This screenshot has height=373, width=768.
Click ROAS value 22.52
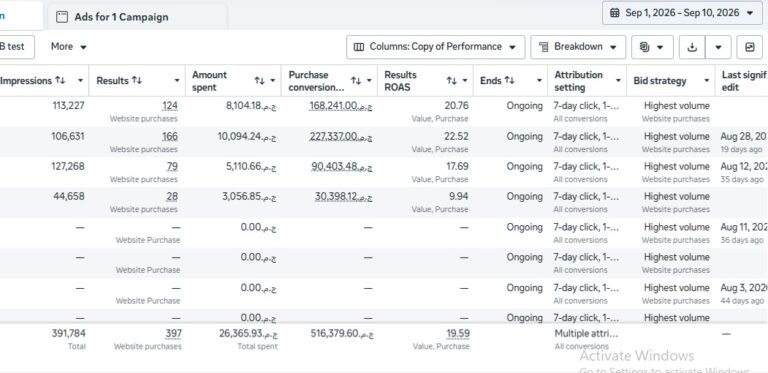pos(456,136)
